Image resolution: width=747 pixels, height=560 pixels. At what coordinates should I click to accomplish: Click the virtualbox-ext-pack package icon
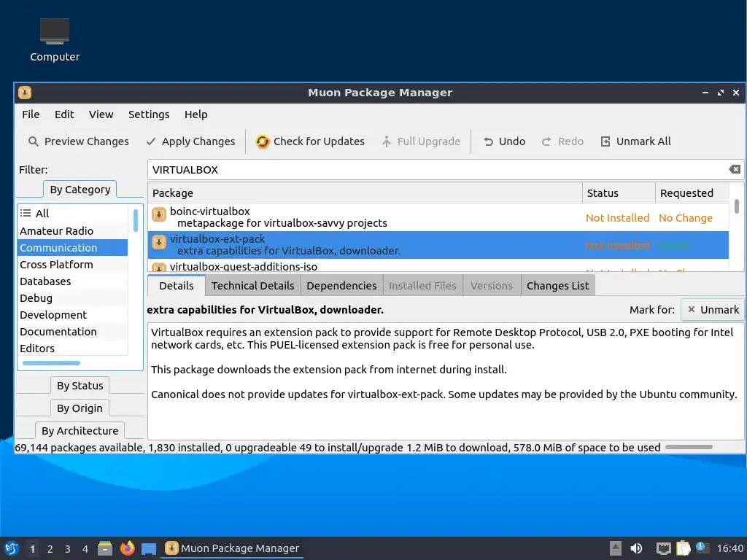158,242
